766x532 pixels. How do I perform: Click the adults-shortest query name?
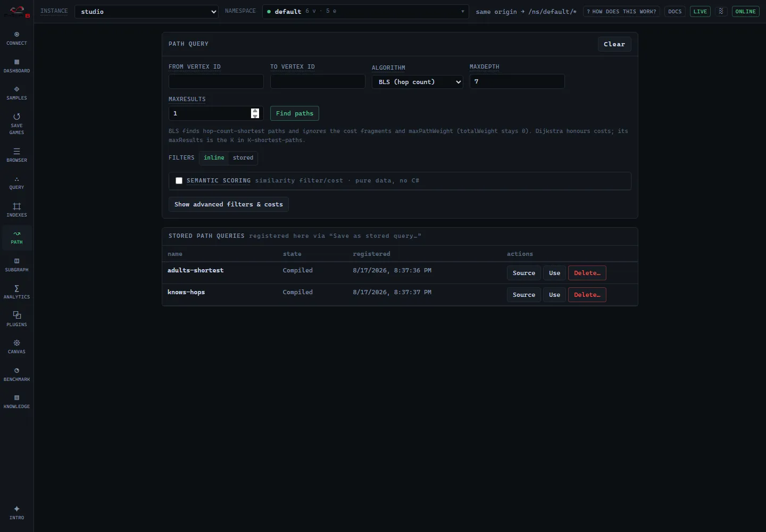(196, 270)
